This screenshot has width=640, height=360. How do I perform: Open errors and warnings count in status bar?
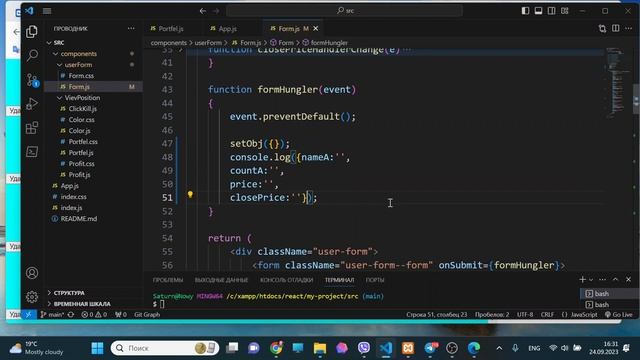(x=94, y=314)
